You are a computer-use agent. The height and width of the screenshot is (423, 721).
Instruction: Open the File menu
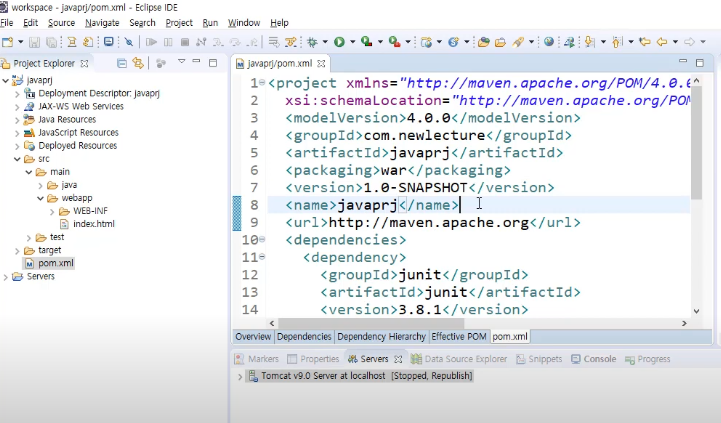(7, 23)
